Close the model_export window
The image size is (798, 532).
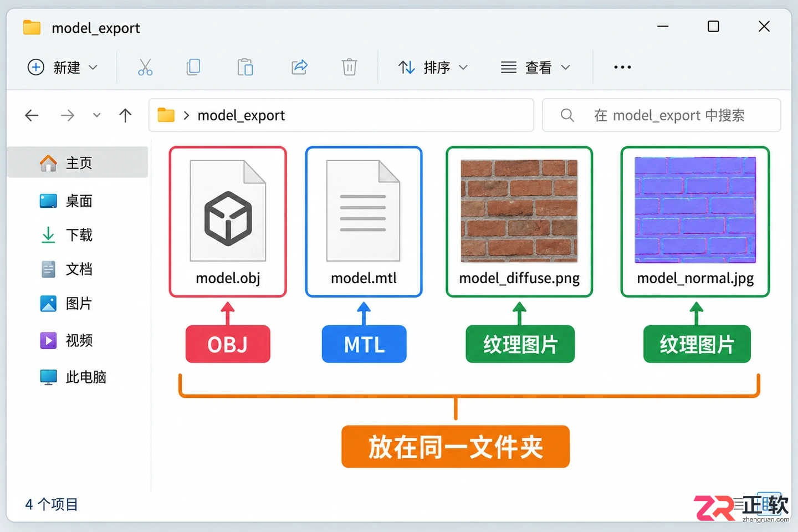[764, 26]
